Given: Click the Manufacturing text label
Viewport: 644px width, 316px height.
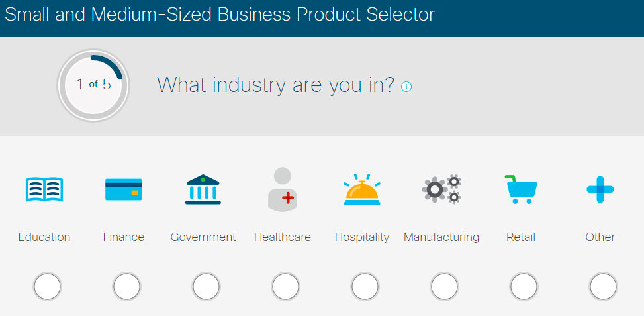Looking at the screenshot, I should coord(441,237).
